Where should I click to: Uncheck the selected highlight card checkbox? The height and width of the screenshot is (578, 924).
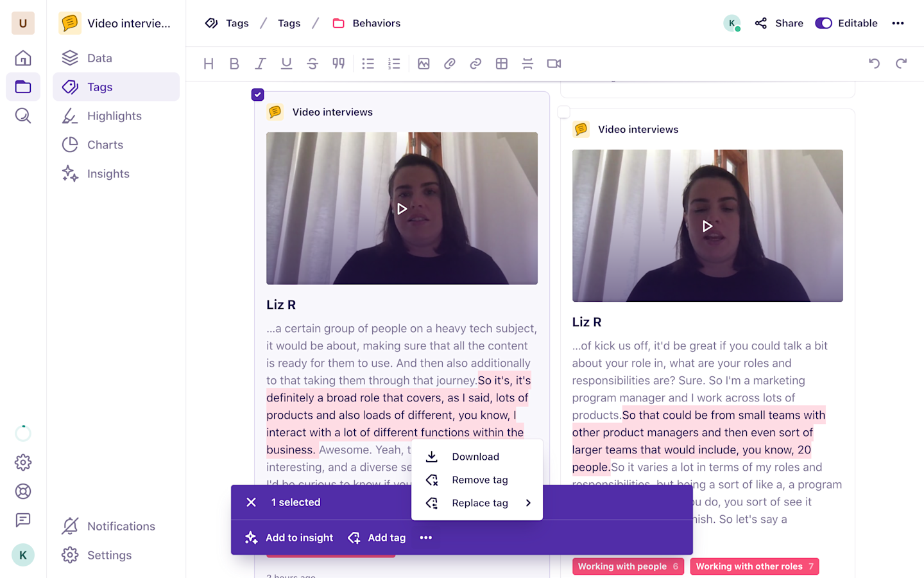tap(257, 94)
